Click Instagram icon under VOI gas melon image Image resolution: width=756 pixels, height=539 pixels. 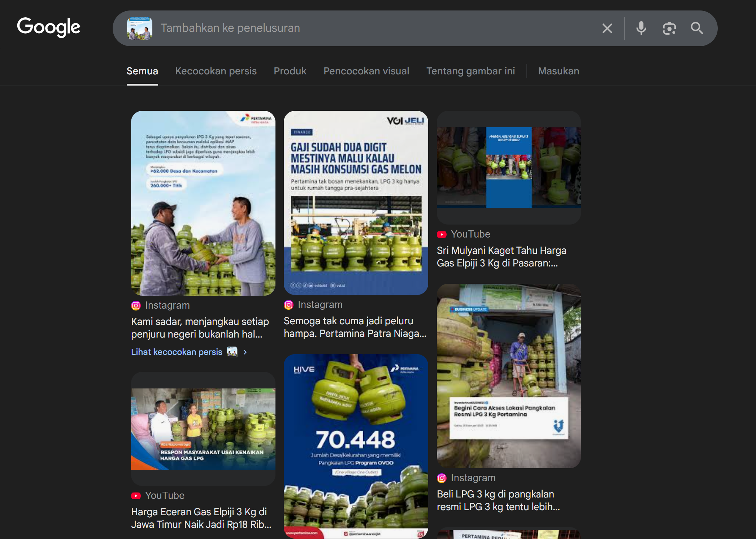(288, 305)
